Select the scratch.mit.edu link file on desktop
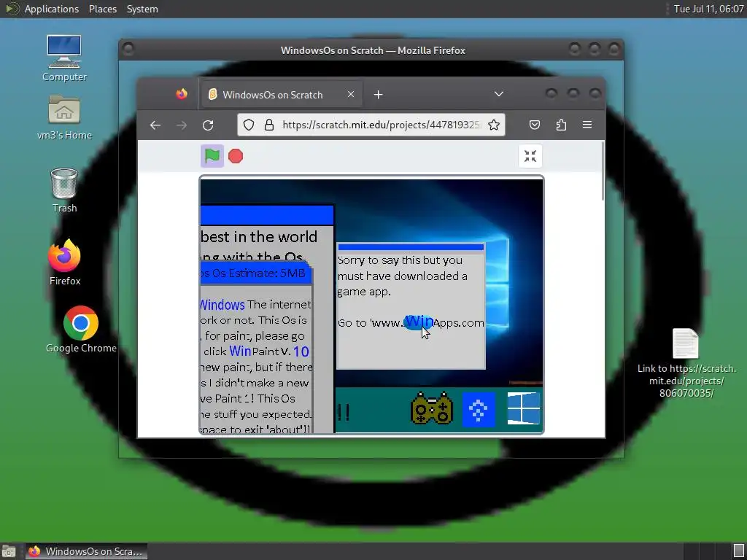747x560 pixels. click(x=686, y=363)
